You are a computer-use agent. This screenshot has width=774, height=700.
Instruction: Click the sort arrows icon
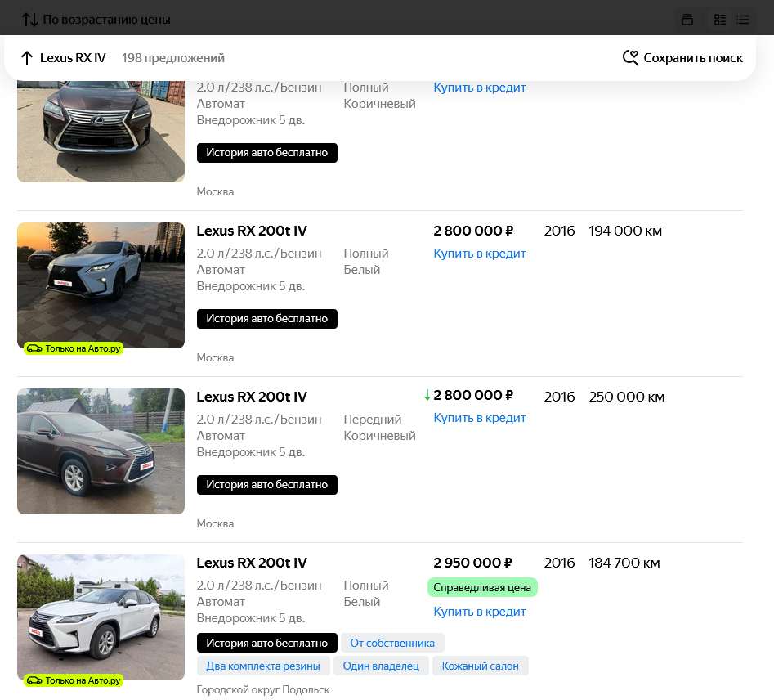[30, 20]
